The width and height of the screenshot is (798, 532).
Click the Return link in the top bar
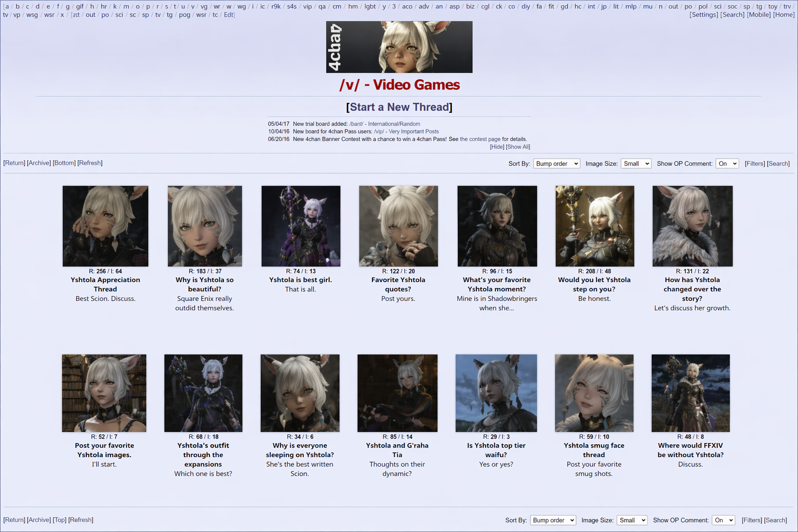14,163
